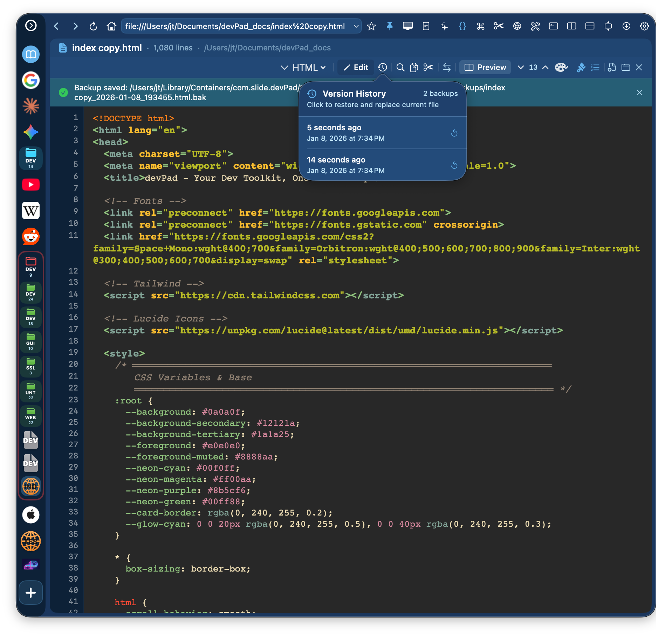This screenshot has height=636, width=672.
Task: Restore the 5 seconds ago backup
Action: [x=454, y=133]
